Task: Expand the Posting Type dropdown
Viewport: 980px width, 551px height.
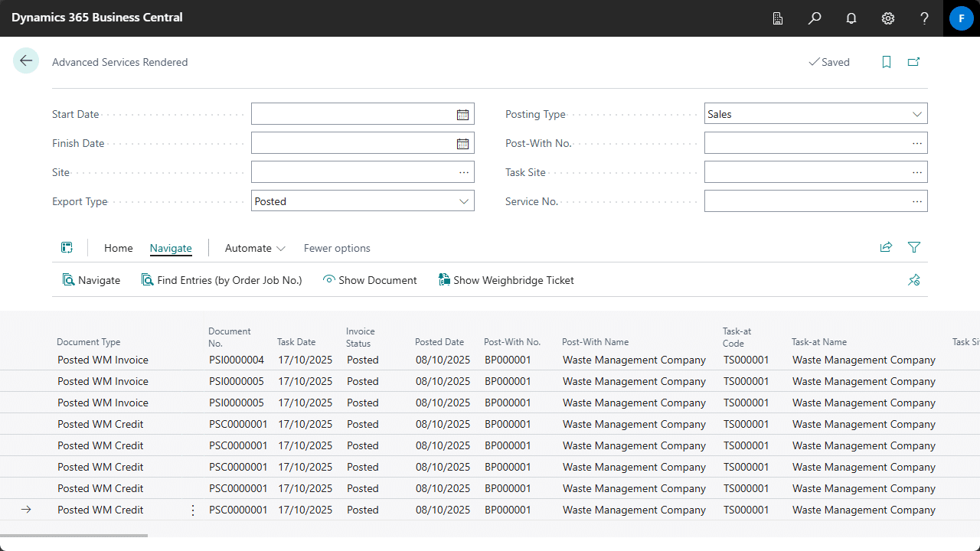Action: (916, 114)
